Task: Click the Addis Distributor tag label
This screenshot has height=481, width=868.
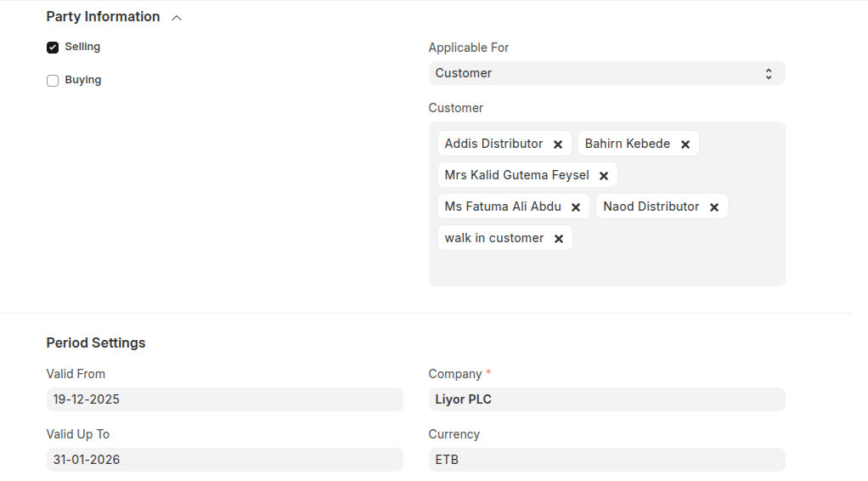Action: click(x=493, y=144)
